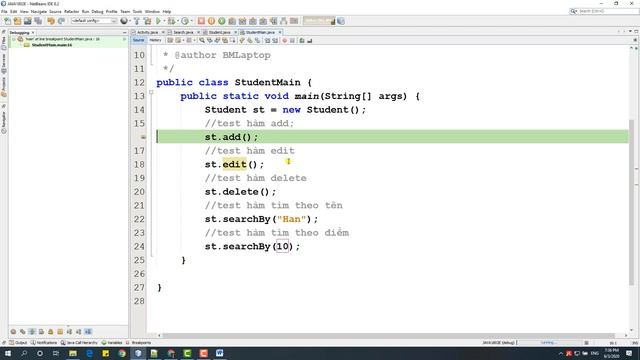
Task: Open the File menu
Action: pyautogui.click(x=4, y=11)
